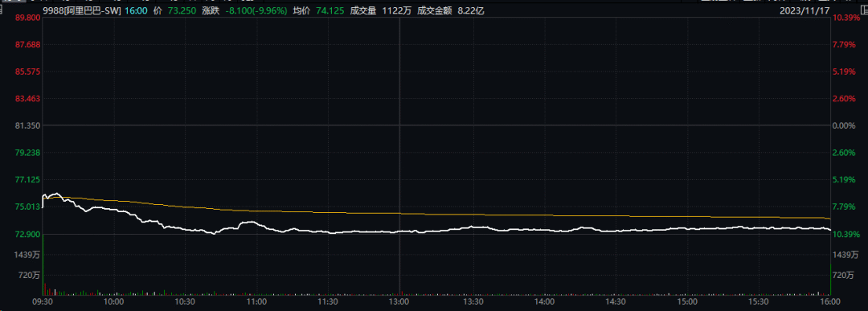The image size is (868, 311).
Task: Click the 13:00 time axis label
Action: [x=399, y=302]
